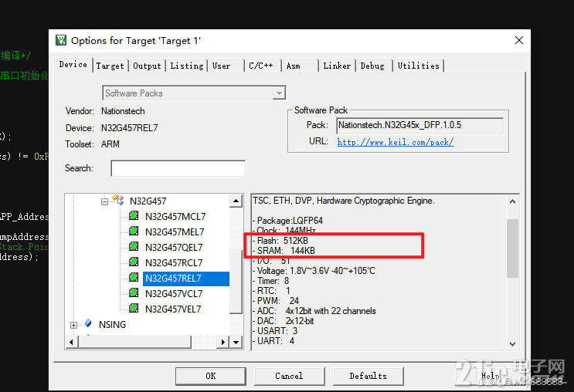The height and width of the screenshot is (392, 574).
Task: Click the chip icon beside N32G457RCL7
Action: [x=134, y=262]
